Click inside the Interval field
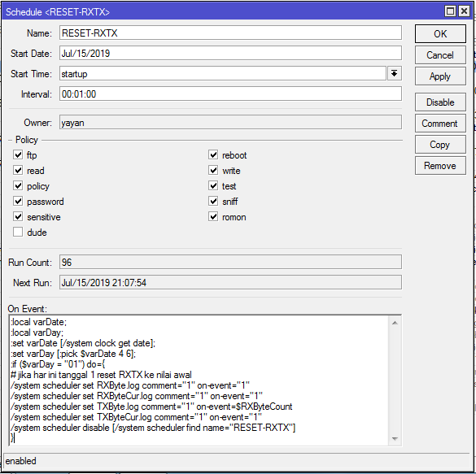Image resolution: width=476 pixels, height=474 pixels. [x=230, y=93]
